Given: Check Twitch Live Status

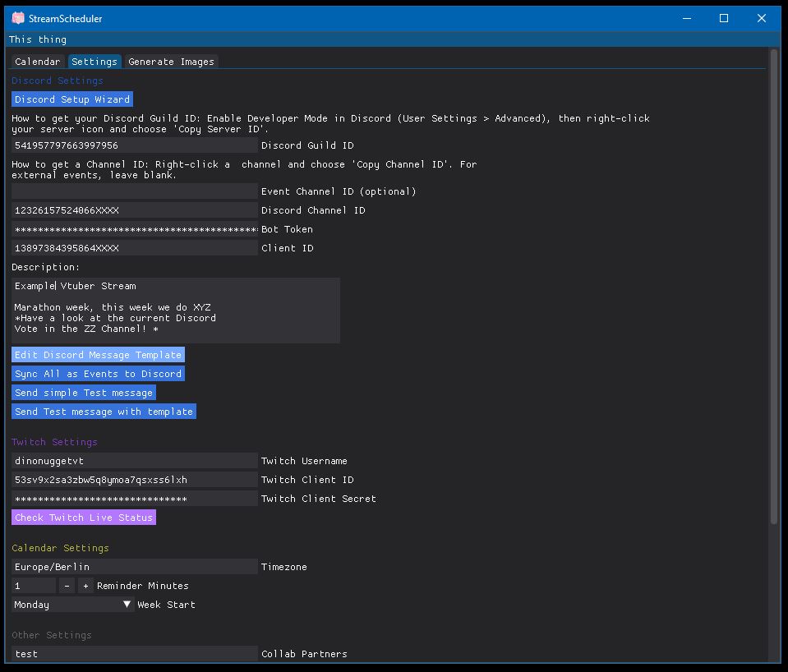Looking at the screenshot, I should coord(83,517).
